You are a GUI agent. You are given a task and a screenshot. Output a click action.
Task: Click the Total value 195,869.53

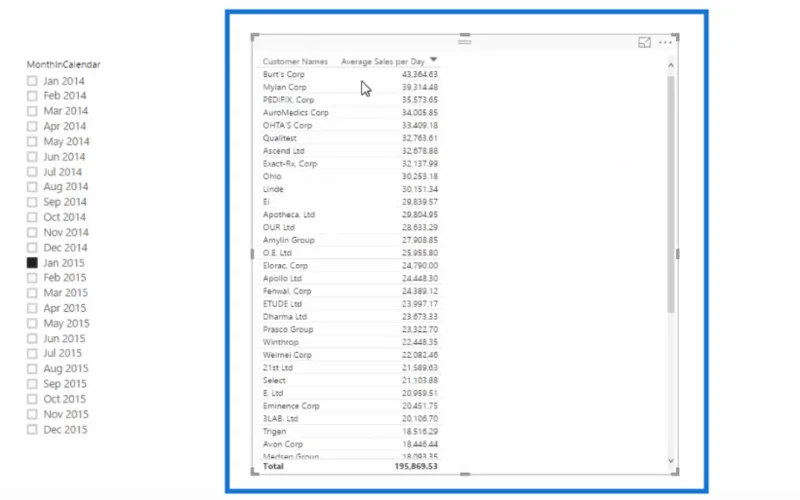(x=416, y=466)
